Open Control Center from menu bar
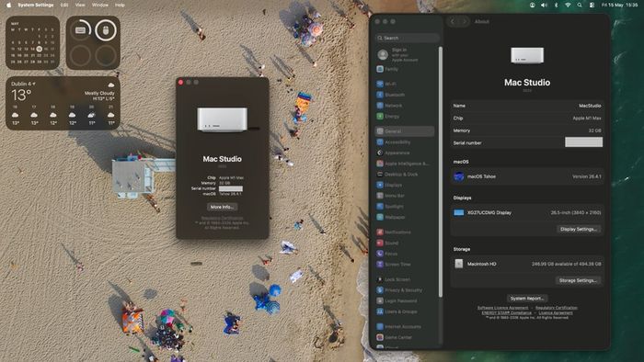644x362 pixels. tap(592, 5)
